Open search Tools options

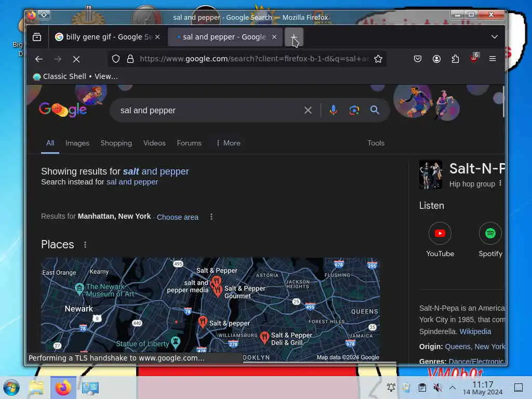point(376,143)
